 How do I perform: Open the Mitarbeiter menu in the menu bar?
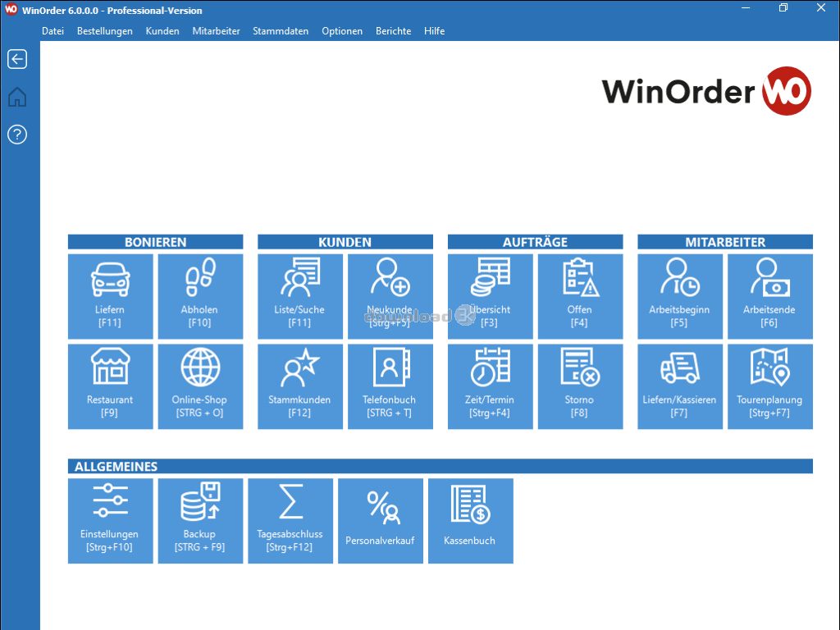[x=217, y=31]
